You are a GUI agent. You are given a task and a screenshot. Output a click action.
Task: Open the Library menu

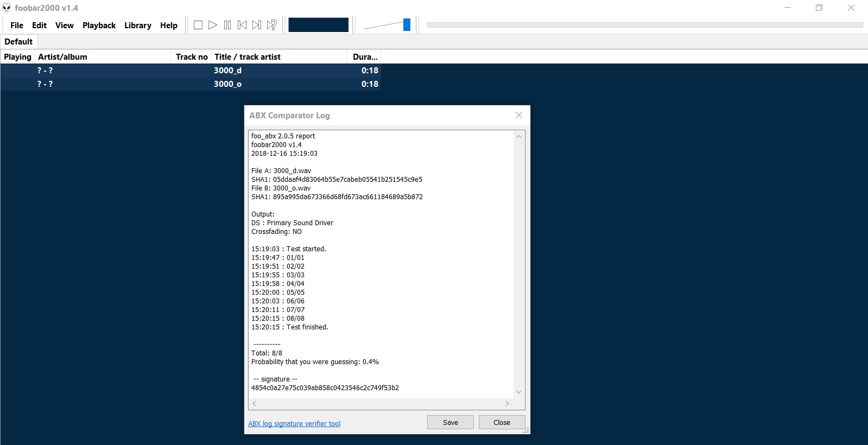pos(138,26)
